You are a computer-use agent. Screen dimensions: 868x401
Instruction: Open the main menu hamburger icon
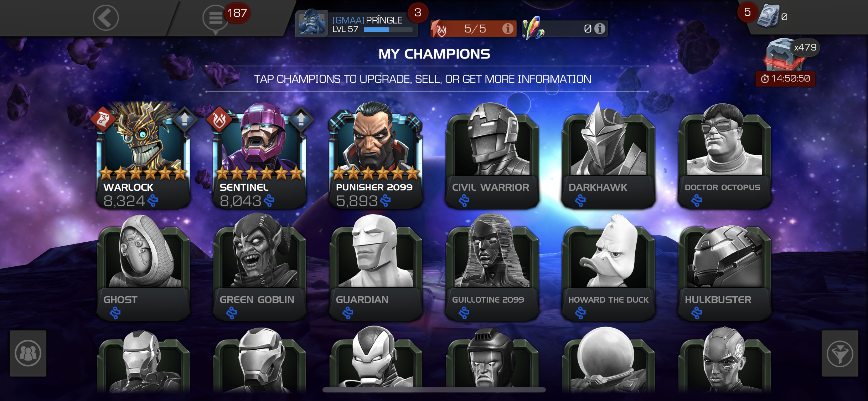pyautogui.click(x=215, y=18)
